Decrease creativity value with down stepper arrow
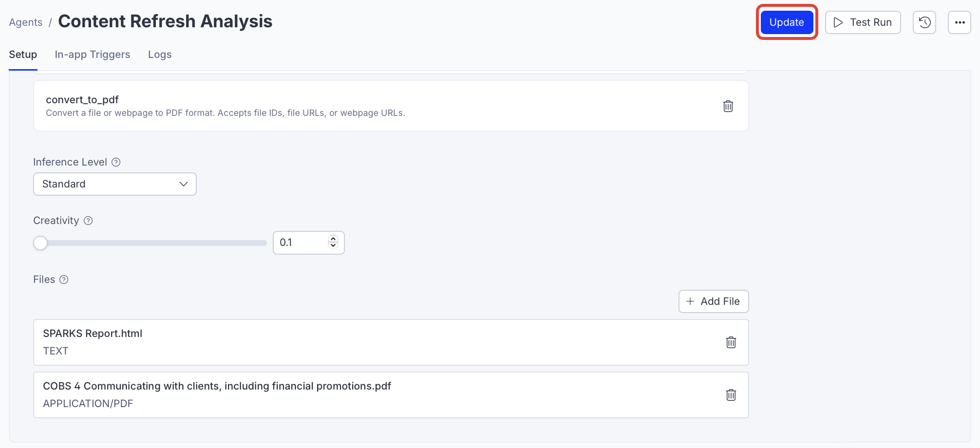 click(x=333, y=246)
